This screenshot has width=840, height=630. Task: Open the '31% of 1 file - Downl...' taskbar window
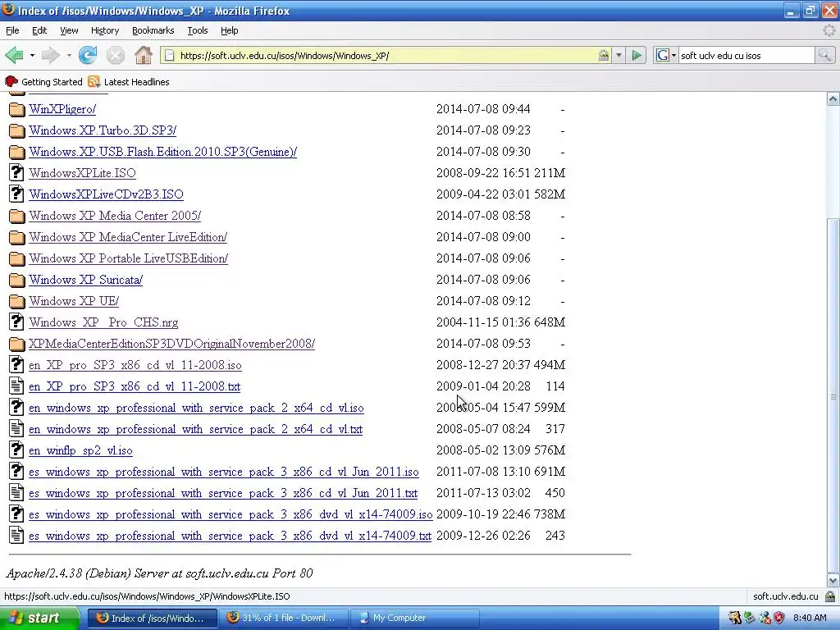click(283, 619)
